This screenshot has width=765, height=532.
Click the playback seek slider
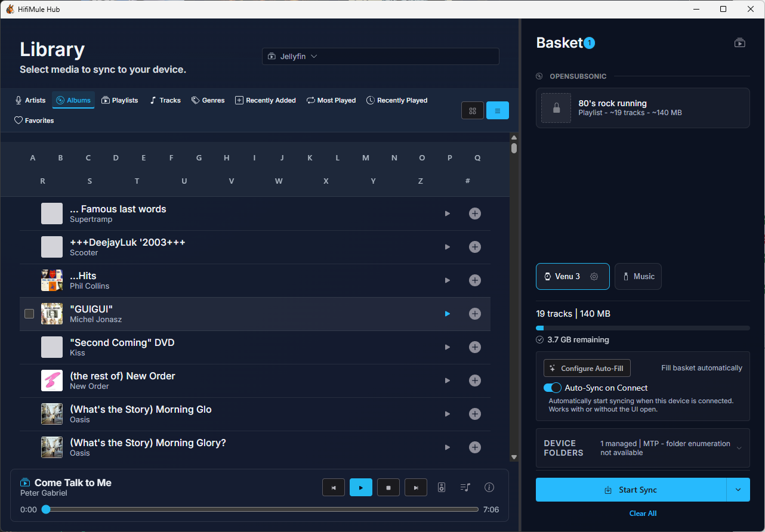click(262, 509)
